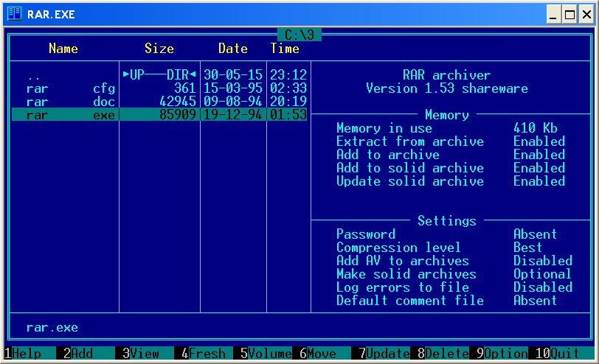The width and height of the screenshot is (599, 364).
Task: Click the size value 42945
Action: 178,102
